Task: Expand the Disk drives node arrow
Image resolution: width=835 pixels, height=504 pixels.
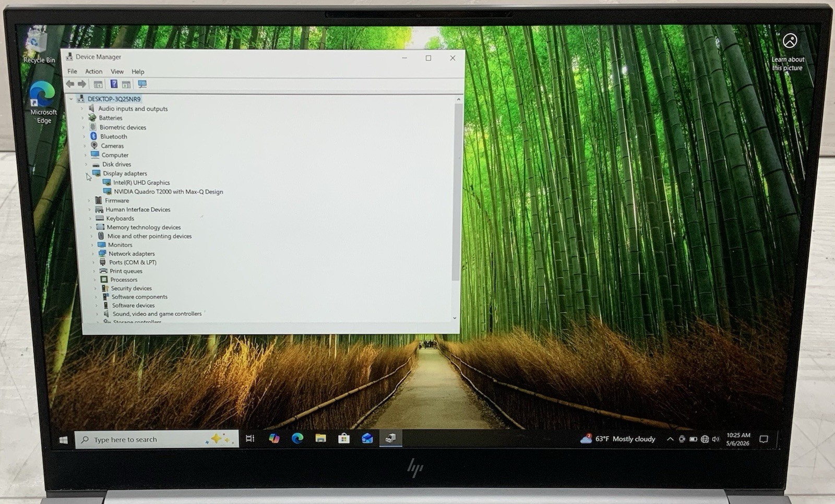Action: tap(86, 164)
